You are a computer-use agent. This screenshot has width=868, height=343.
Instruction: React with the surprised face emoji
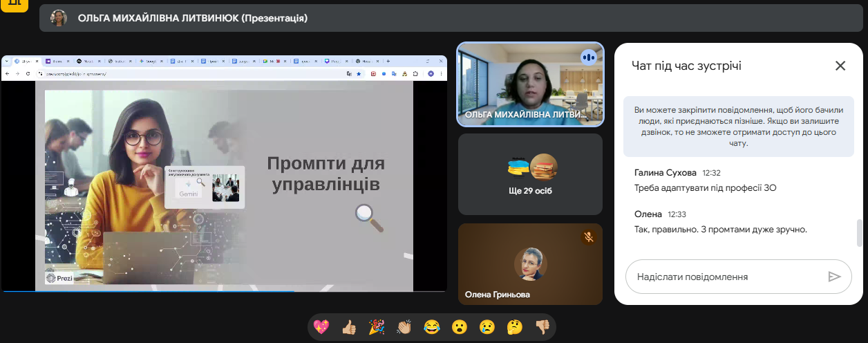pyautogui.click(x=460, y=327)
